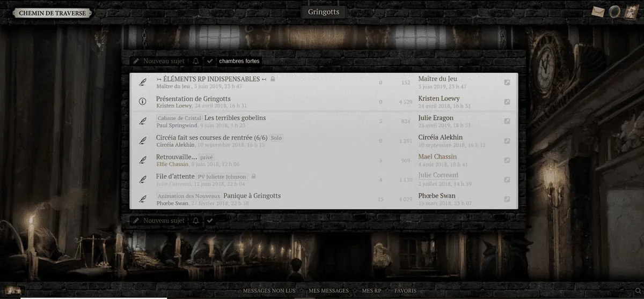Click the bell icon beside top Nouveau sujet
This screenshot has width=644, height=299.
click(x=196, y=61)
